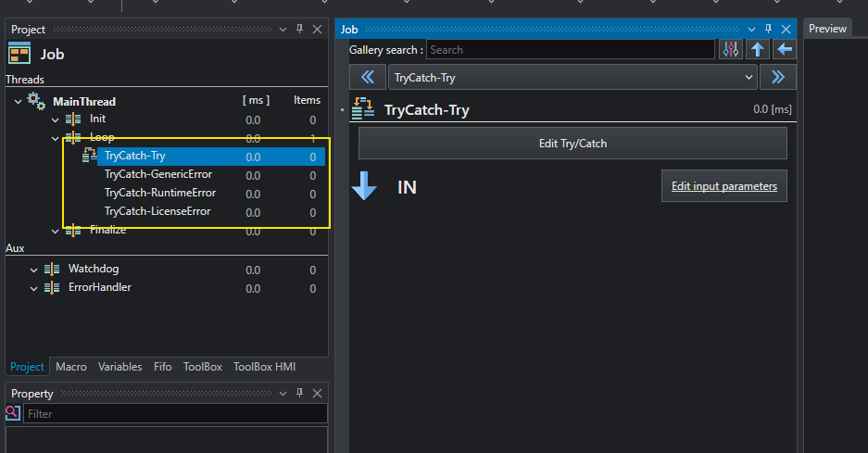Click Edit input parameters link
The image size is (868, 453).
coord(724,186)
